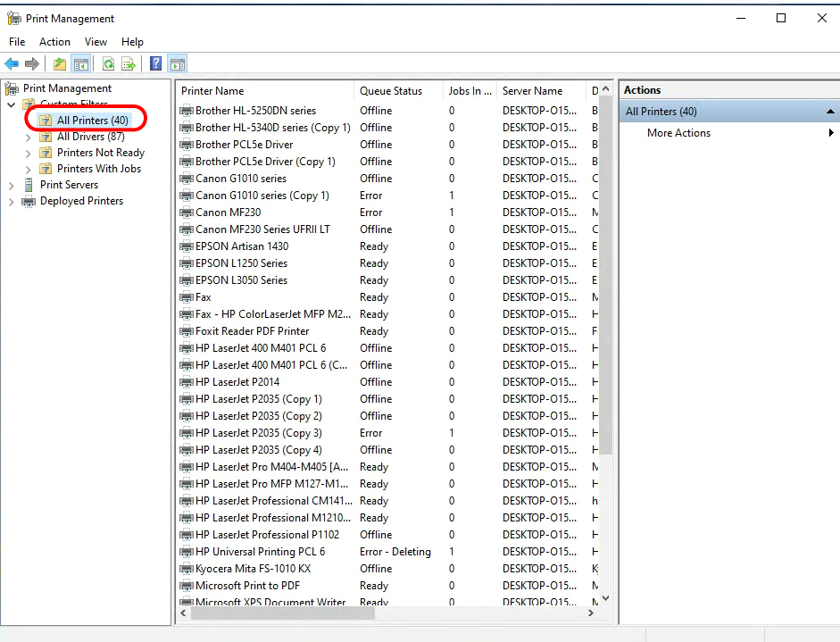
Task: Select Printers Not Ready tree item
Action: [x=101, y=153]
